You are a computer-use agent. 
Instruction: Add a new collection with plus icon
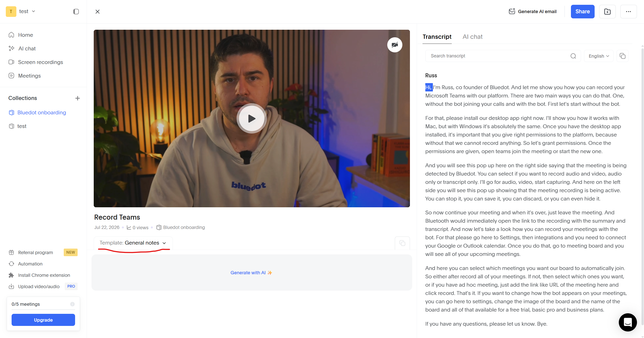click(78, 98)
